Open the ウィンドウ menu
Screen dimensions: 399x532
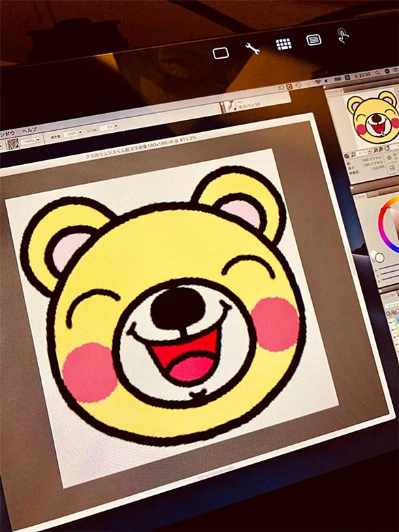(7, 134)
